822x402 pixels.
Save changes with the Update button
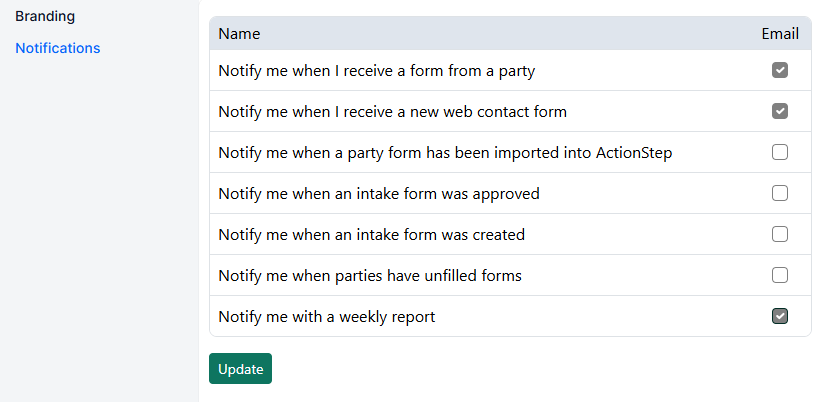240,368
